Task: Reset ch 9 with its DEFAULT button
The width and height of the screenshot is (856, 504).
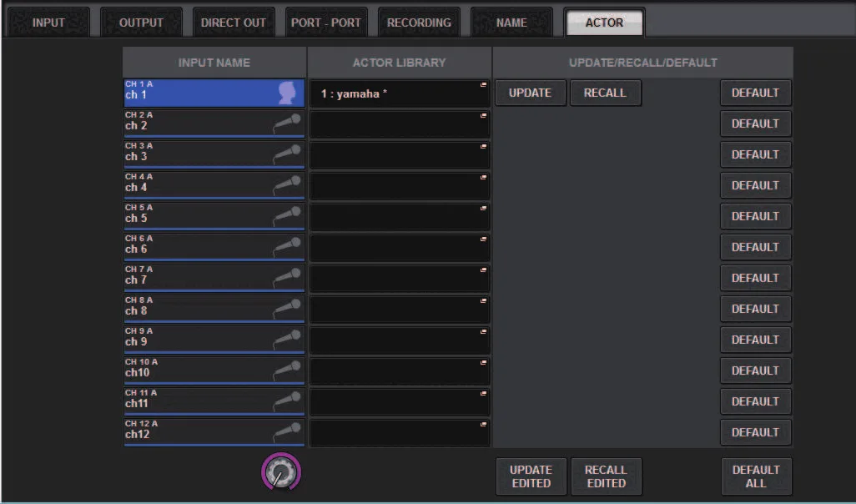Action: pos(756,340)
